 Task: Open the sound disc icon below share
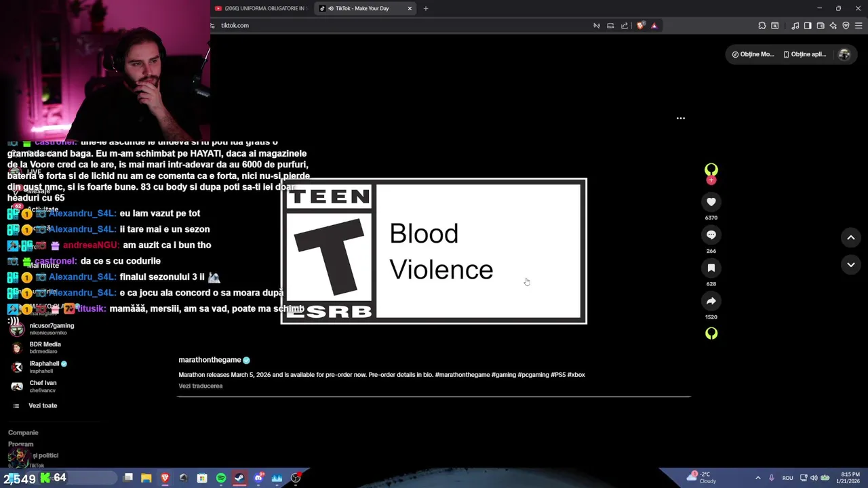pyautogui.click(x=711, y=333)
